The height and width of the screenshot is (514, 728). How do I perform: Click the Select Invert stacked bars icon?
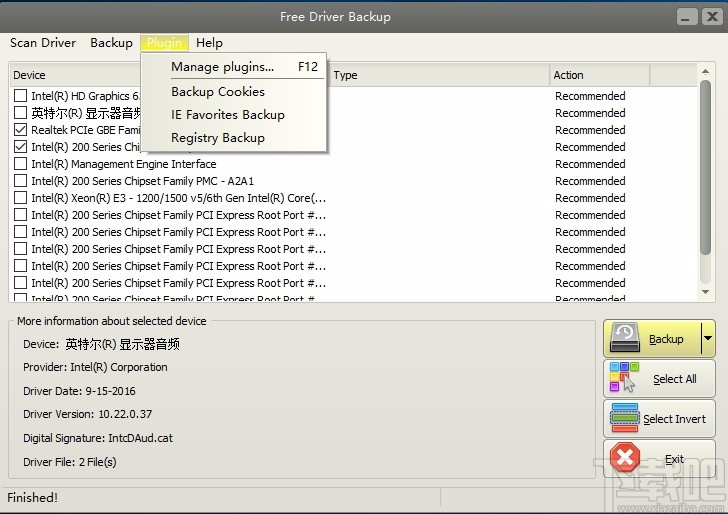pyautogui.click(x=624, y=418)
